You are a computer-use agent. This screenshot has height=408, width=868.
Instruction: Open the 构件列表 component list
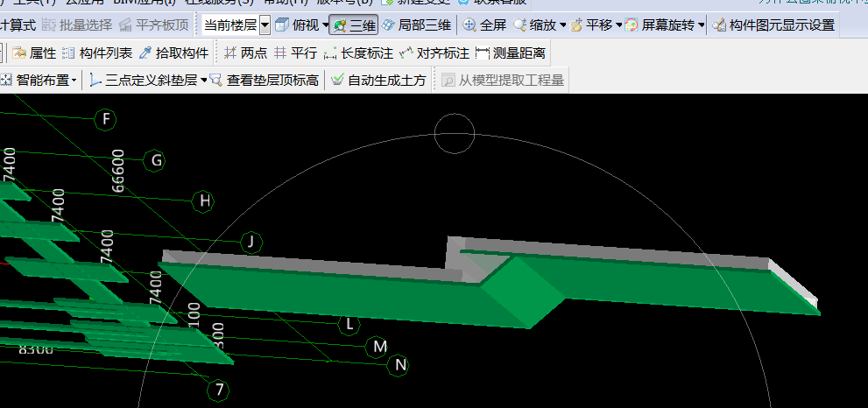tap(97, 53)
